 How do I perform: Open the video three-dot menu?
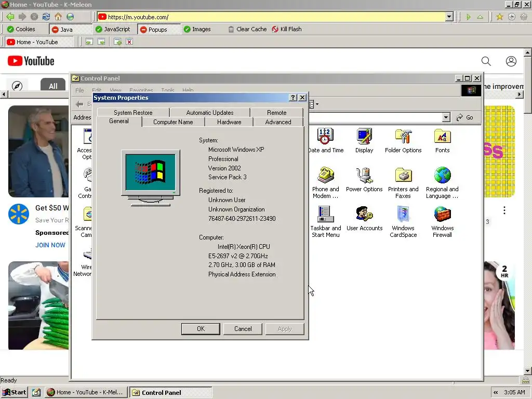504,210
